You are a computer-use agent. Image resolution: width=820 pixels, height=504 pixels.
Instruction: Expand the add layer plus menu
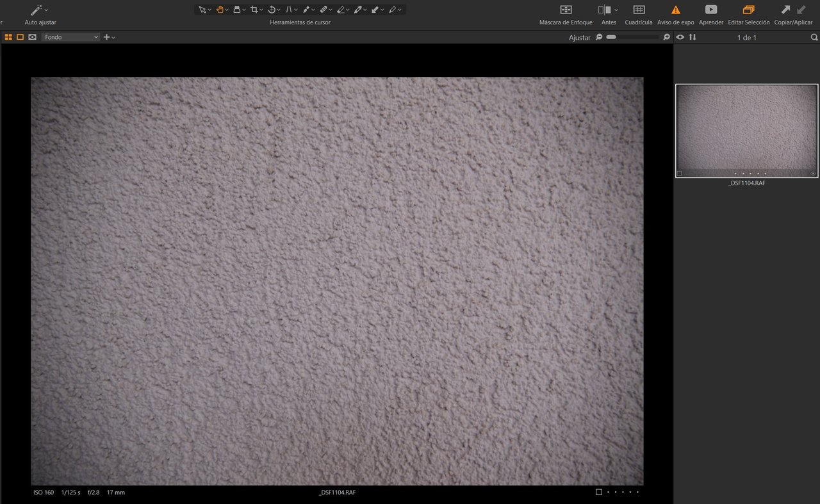pos(109,37)
